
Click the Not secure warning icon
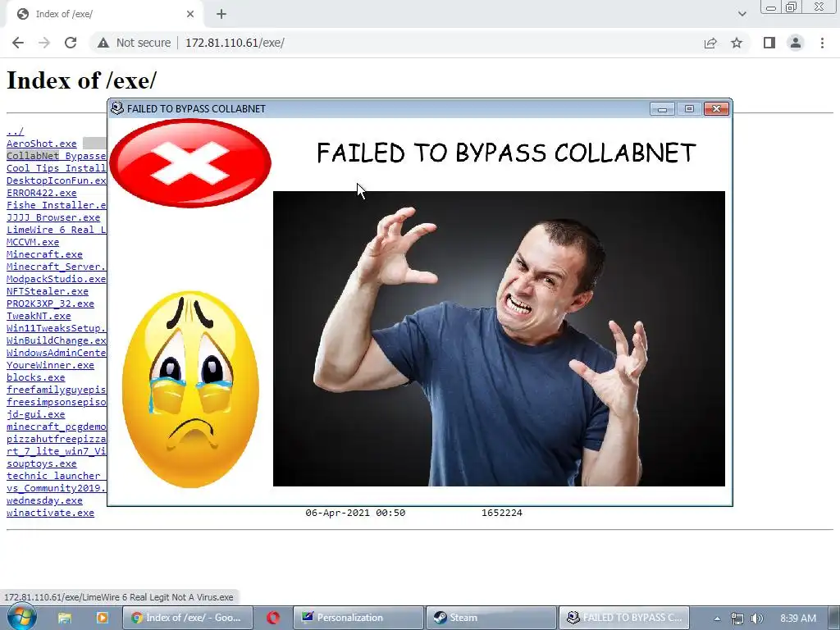pyautogui.click(x=103, y=43)
